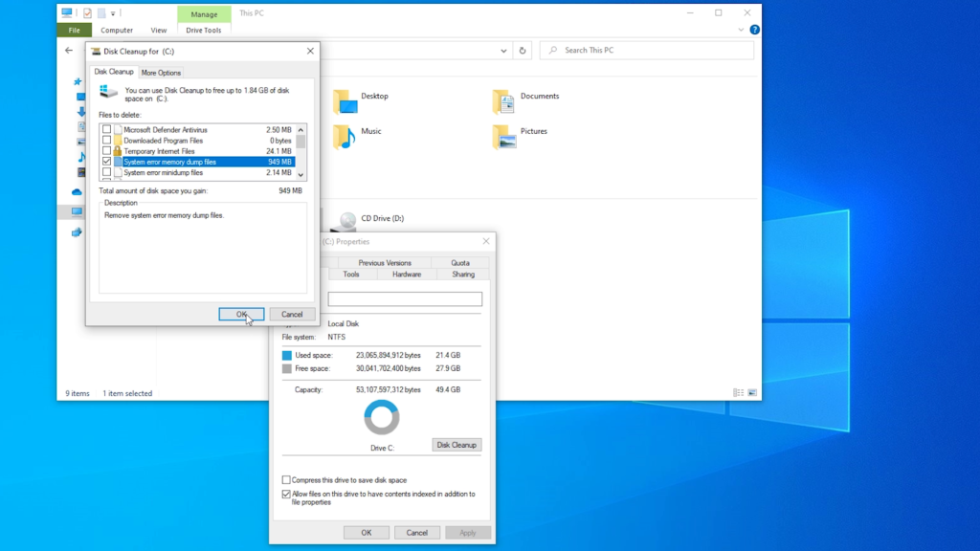980x551 pixels.
Task: Click the Quick access star icon in sidebar
Action: pos(78,82)
